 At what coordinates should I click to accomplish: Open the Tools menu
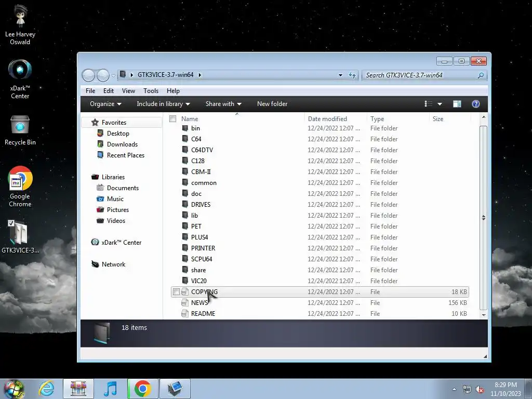coord(151,91)
